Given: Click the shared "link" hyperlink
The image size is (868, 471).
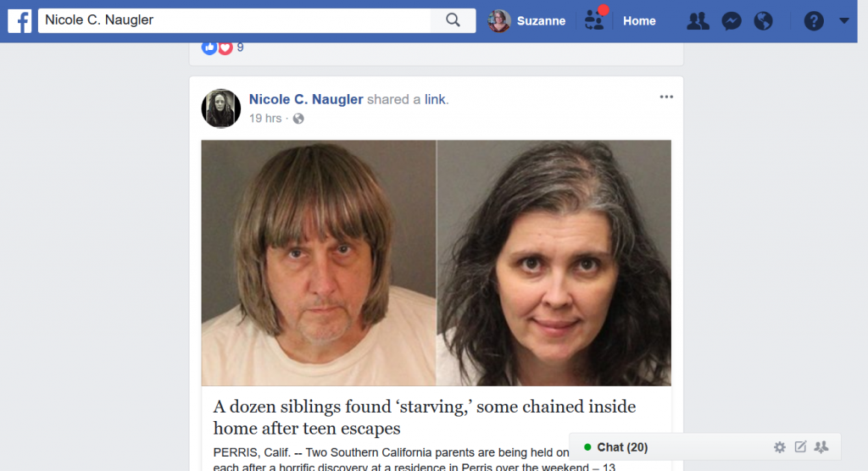Looking at the screenshot, I should click(x=435, y=99).
